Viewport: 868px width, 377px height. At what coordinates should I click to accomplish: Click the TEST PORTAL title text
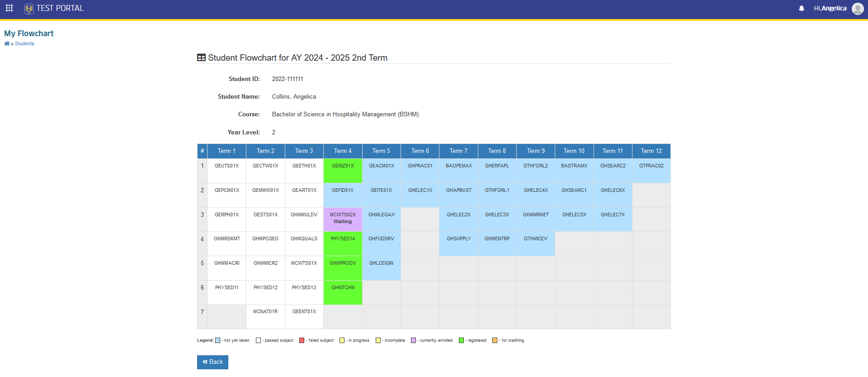coord(60,8)
